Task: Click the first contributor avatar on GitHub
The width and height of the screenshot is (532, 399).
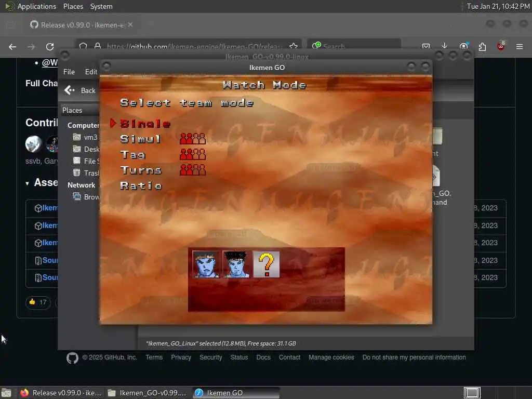Action: coord(34,144)
